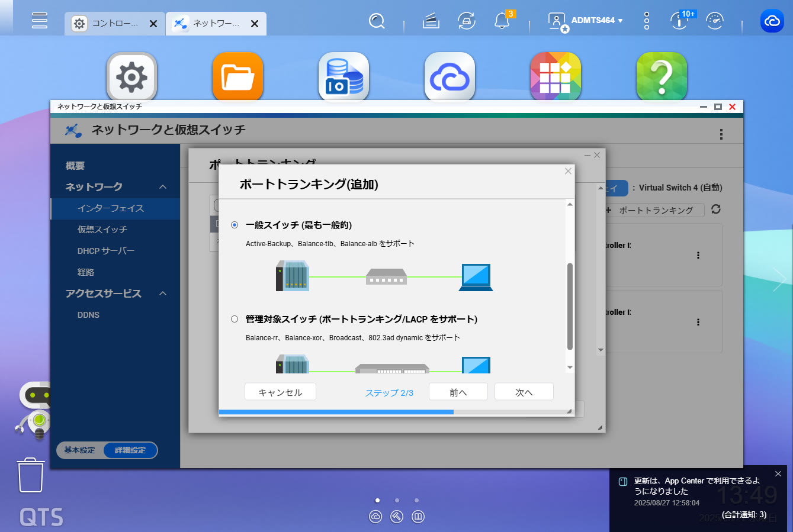The height and width of the screenshot is (532, 793).
Task: Open the ADMTS464 user account dropdown
Action: tap(596, 21)
